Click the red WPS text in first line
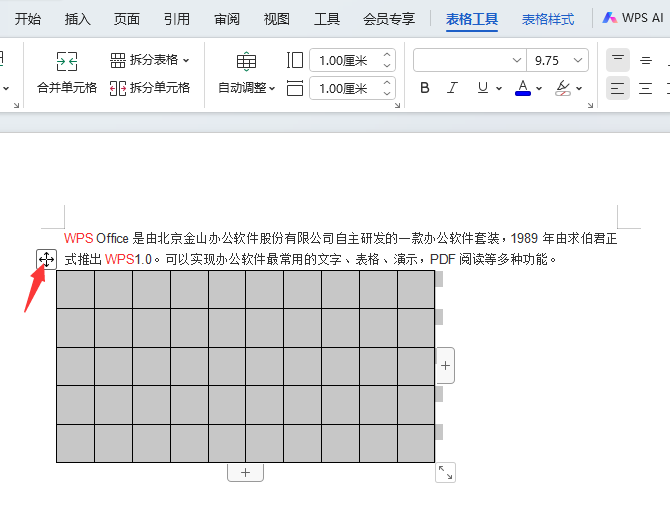 pos(79,238)
